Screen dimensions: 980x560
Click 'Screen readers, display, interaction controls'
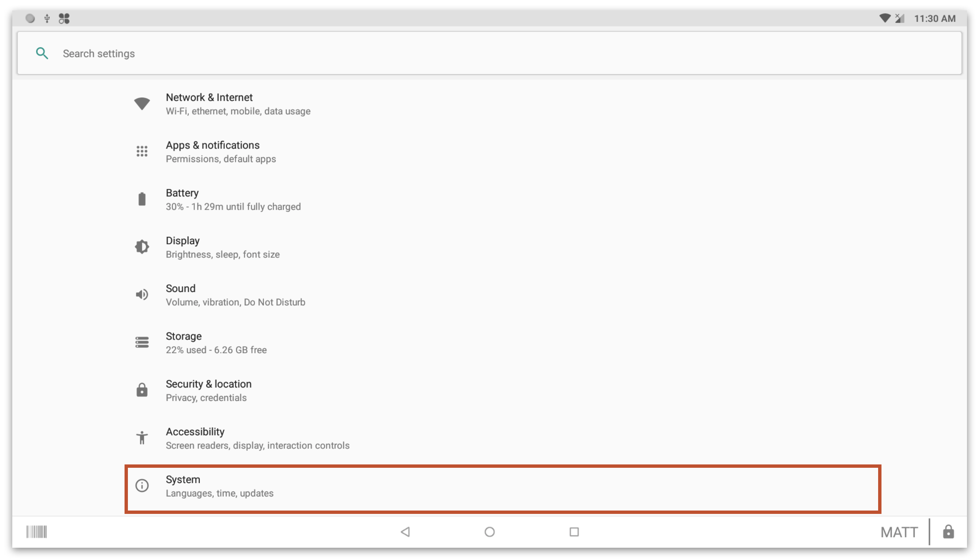click(x=258, y=445)
